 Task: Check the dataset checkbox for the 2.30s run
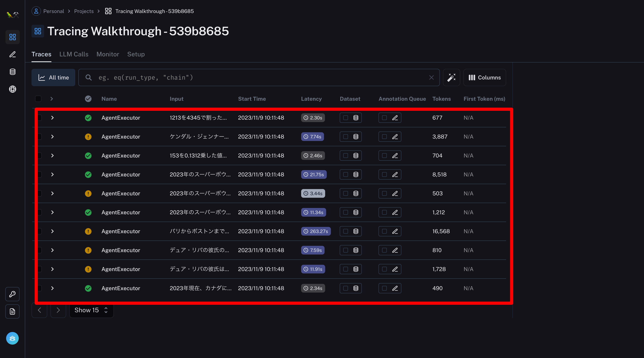click(345, 118)
